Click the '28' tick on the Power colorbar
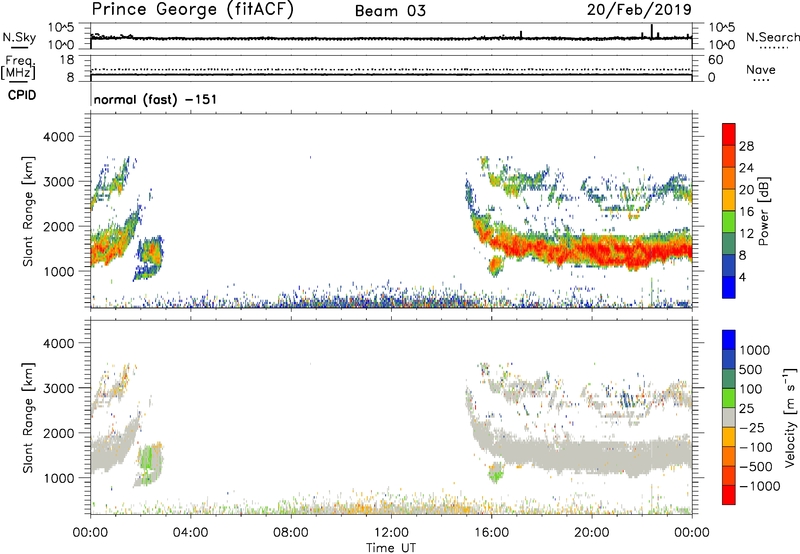Image resolution: width=800 pixels, height=554 pixels. tap(746, 146)
